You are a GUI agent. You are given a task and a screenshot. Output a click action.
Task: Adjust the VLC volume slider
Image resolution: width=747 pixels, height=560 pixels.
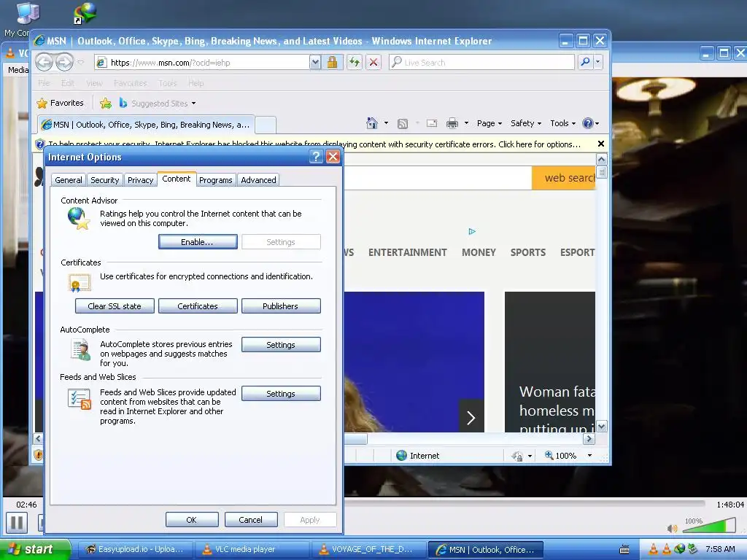(709, 526)
